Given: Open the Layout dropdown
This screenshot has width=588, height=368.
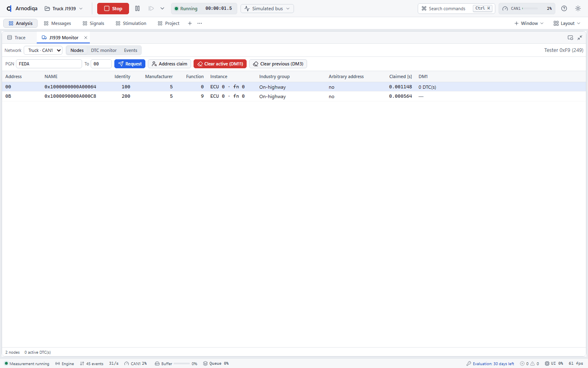Looking at the screenshot, I should pyautogui.click(x=567, y=23).
